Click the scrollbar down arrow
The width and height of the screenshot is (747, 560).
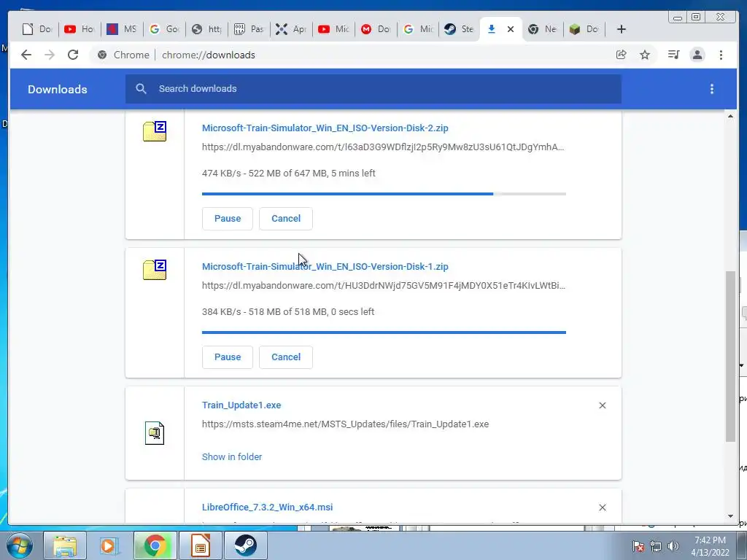click(x=730, y=516)
